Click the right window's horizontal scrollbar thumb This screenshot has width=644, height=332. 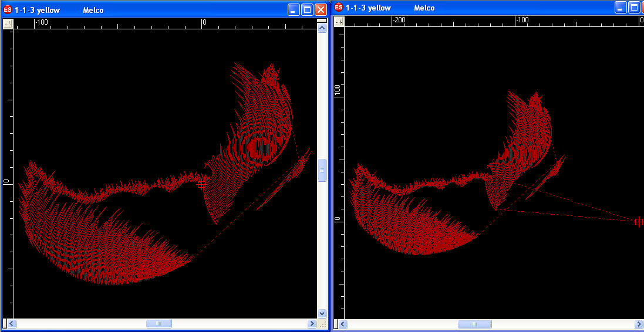pos(474,324)
